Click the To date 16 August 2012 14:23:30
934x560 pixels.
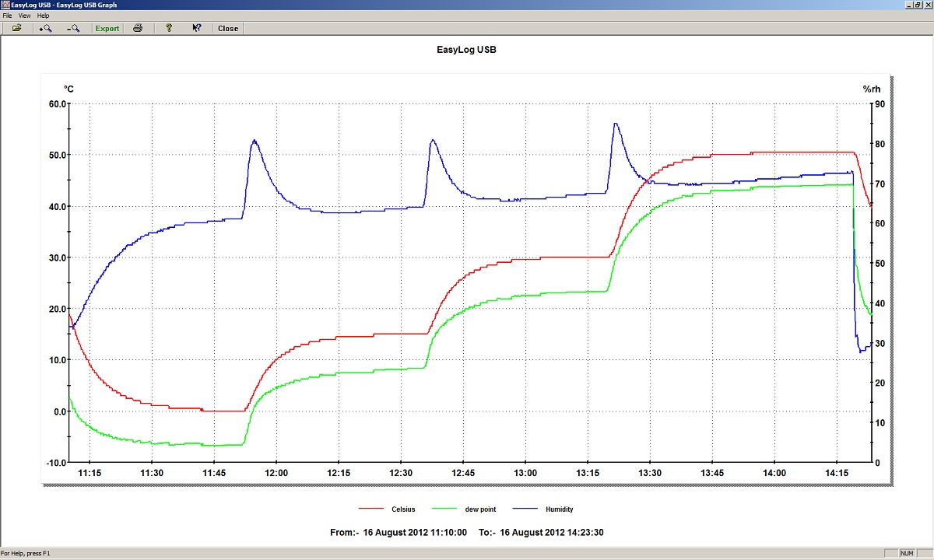coord(542,533)
